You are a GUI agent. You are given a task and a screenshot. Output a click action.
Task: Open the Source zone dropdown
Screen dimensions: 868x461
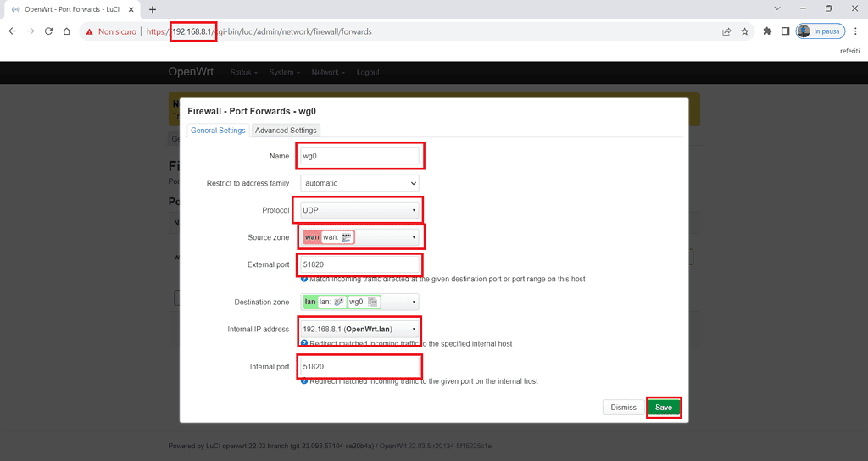point(360,237)
